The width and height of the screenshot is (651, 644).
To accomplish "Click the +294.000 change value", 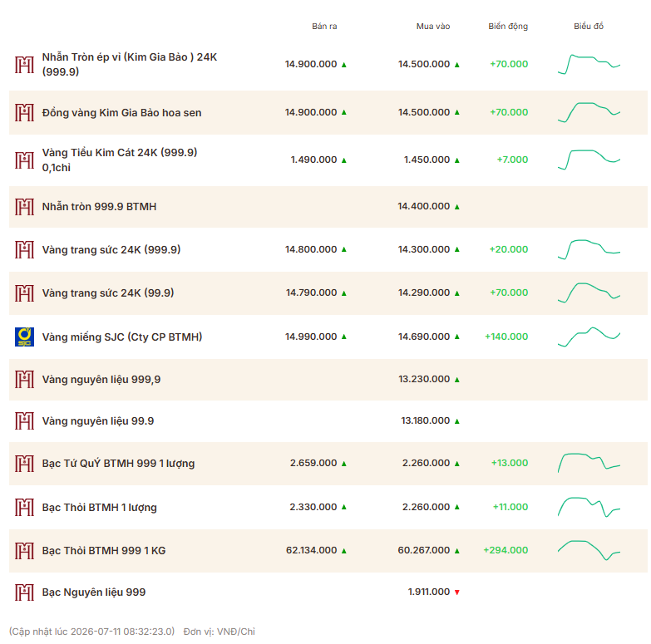I will pyautogui.click(x=506, y=550).
